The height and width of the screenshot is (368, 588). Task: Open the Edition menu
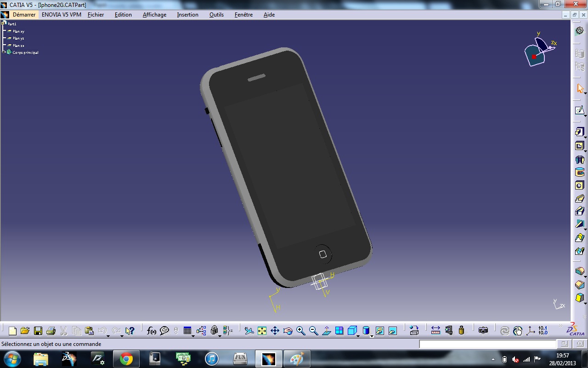tap(123, 15)
